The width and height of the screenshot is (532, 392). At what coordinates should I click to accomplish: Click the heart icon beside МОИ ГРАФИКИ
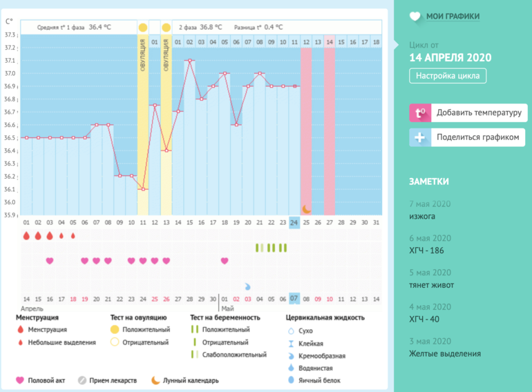[x=415, y=17]
